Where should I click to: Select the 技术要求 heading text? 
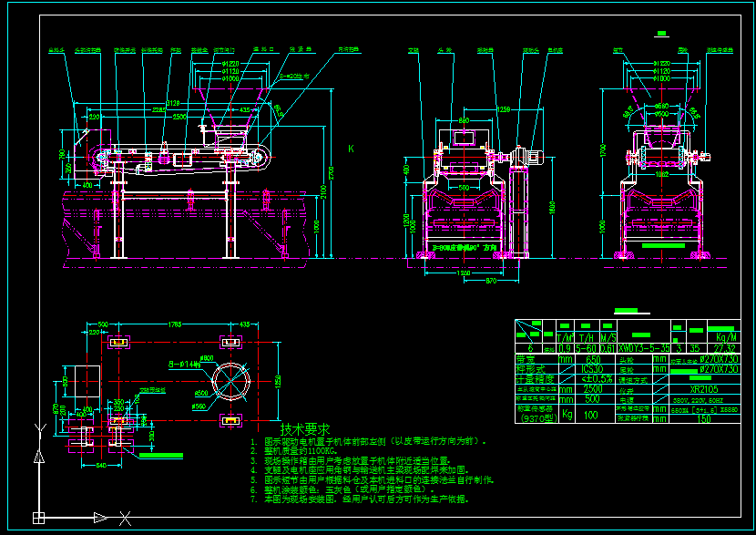point(304,428)
